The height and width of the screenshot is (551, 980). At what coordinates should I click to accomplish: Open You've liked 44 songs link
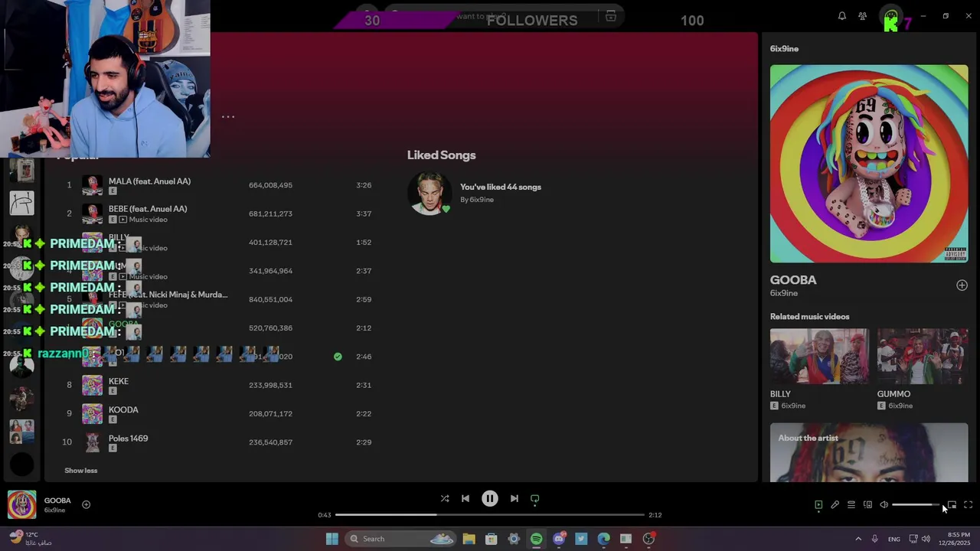coord(501,187)
